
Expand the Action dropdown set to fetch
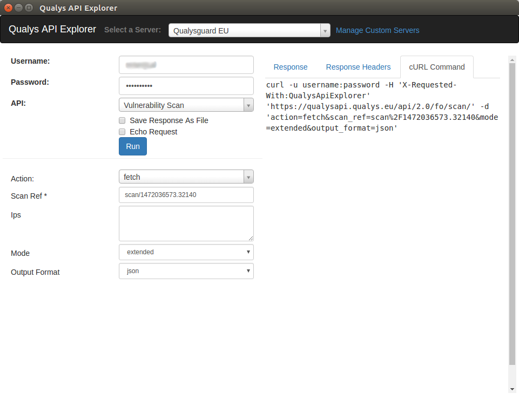(186, 177)
